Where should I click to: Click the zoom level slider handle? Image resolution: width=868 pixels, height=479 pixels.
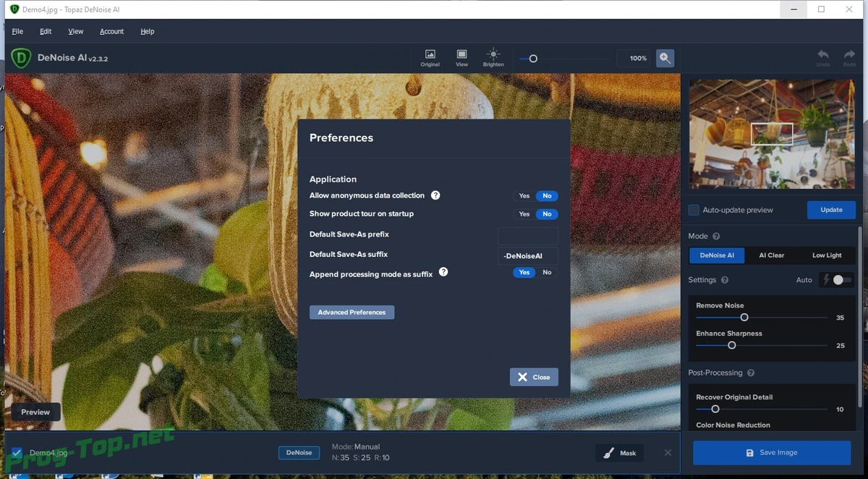(533, 59)
